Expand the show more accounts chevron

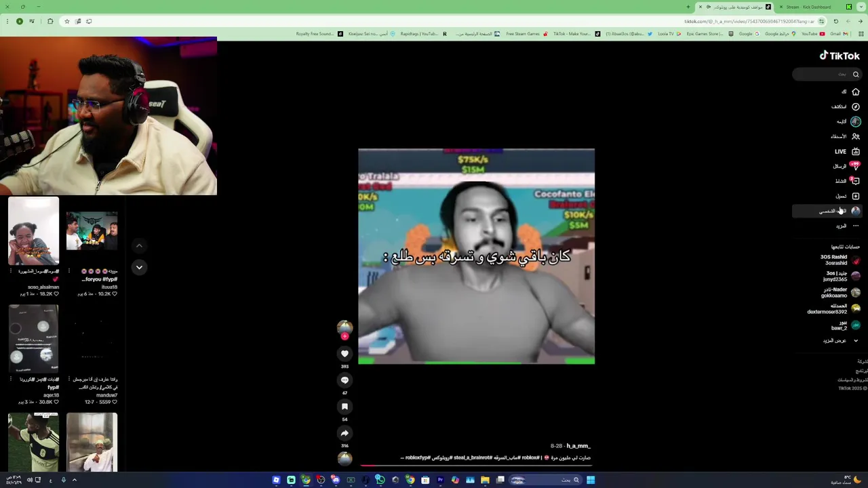(x=856, y=341)
